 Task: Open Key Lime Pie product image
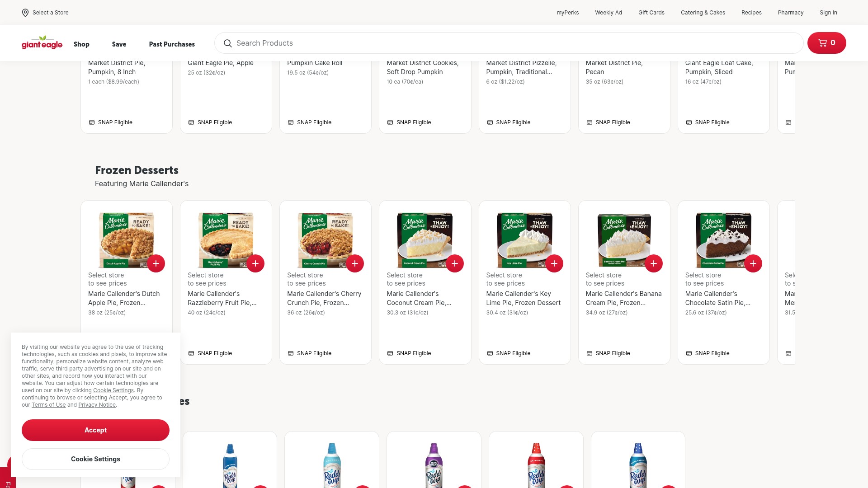pyautogui.click(x=524, y=240)
